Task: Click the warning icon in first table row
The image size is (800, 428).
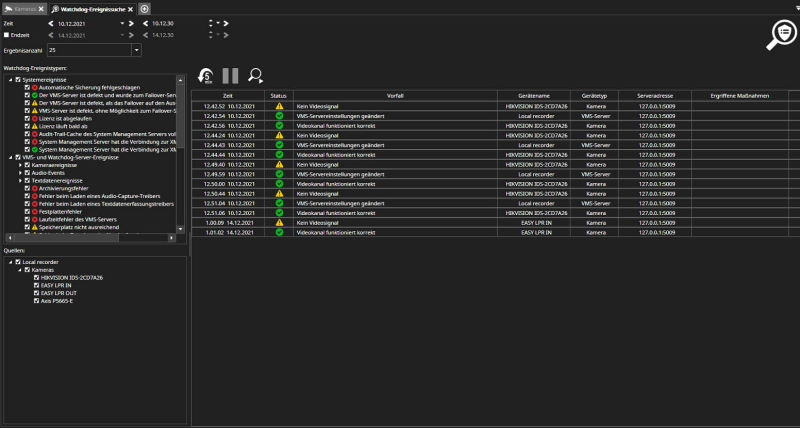Action: (280, 106)
